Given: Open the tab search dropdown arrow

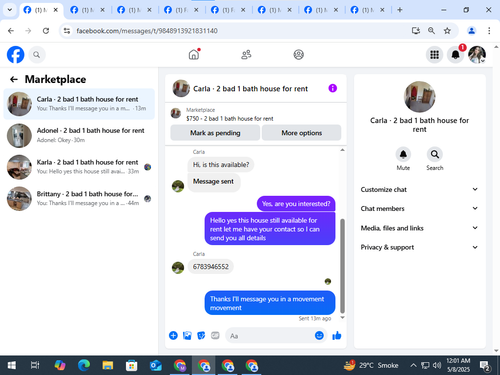Looking at the screenshot, I should [x=10, y=10].
